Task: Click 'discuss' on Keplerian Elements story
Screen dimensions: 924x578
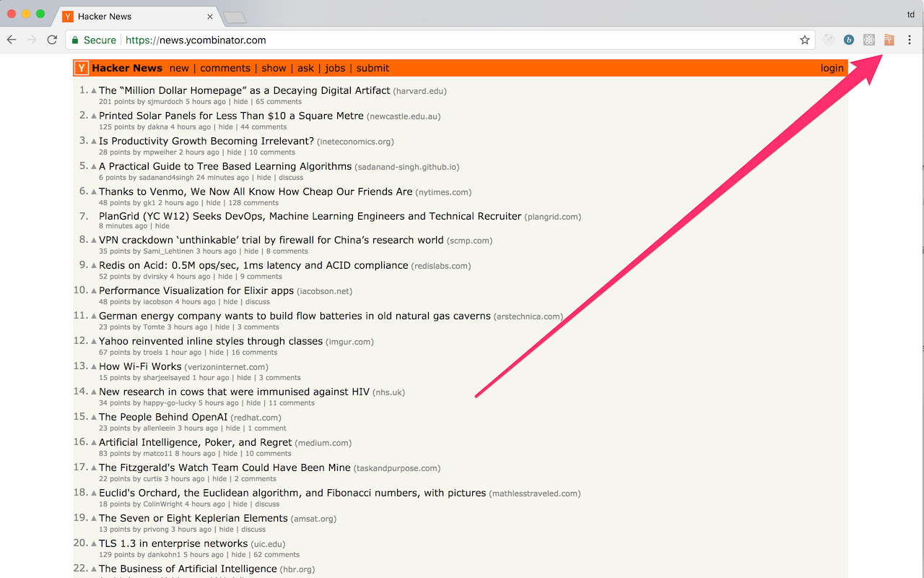Action: pyautogui.click(x=253, y=530)
